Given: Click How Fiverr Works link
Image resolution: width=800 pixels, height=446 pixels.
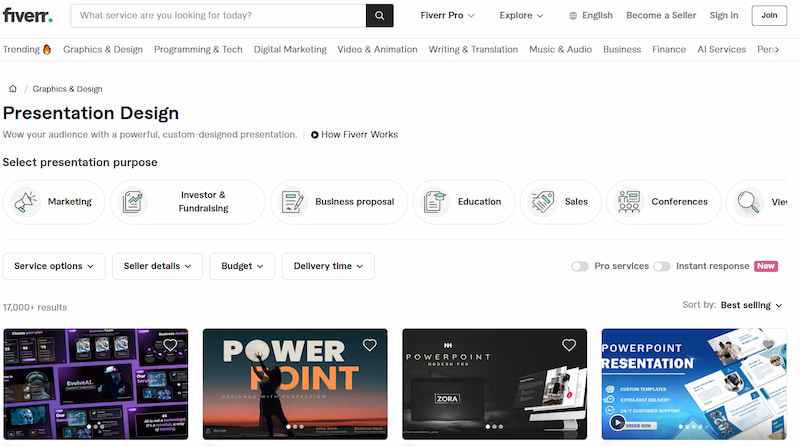Looking at the screenshot, I should point(359,135).
